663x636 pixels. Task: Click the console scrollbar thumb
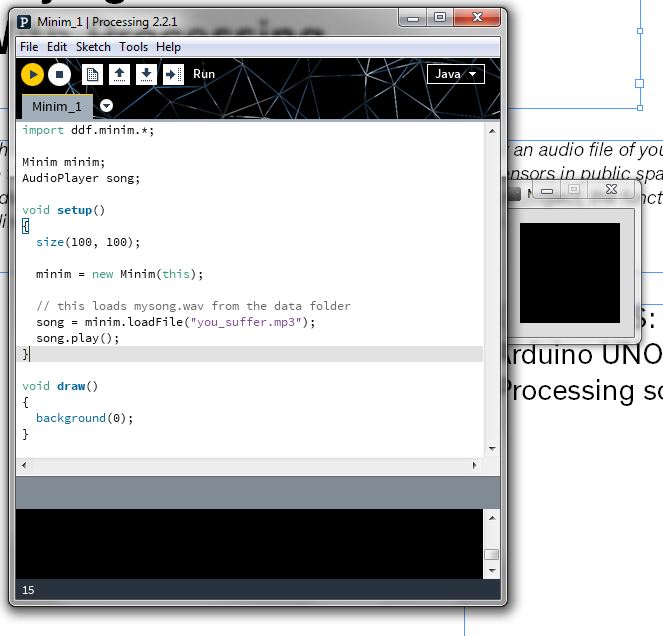pyautogui.click(x=491, y=555)
